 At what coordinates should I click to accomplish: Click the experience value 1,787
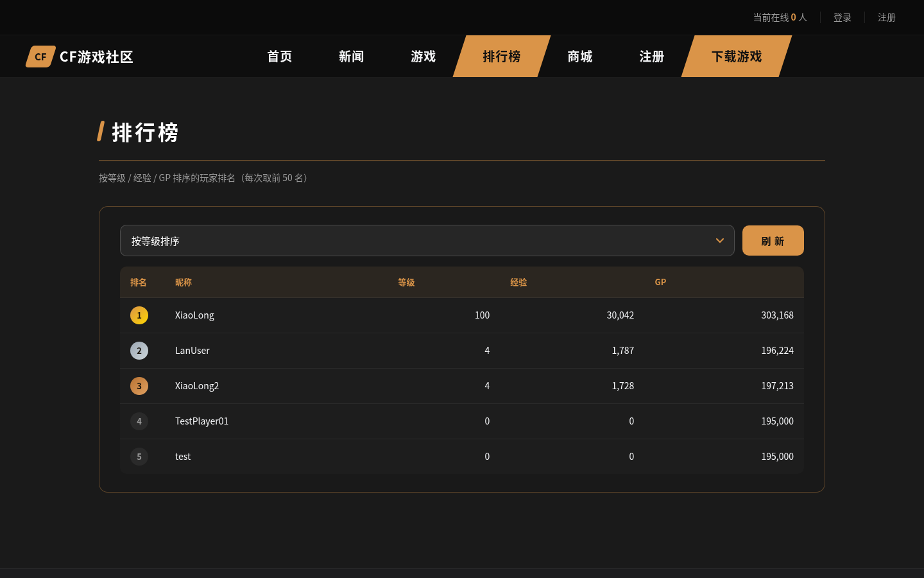622,351
